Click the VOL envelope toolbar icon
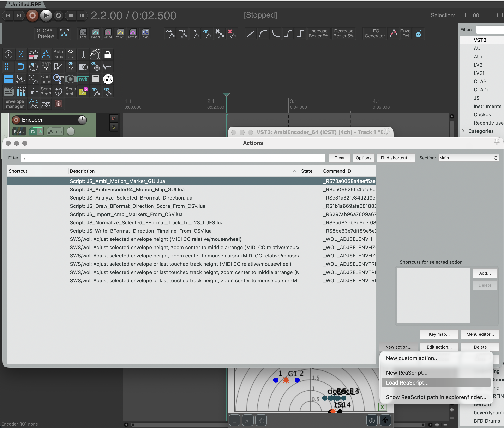Screen dimensions: 504x428 pyautogui.click(x=170, y=34)
